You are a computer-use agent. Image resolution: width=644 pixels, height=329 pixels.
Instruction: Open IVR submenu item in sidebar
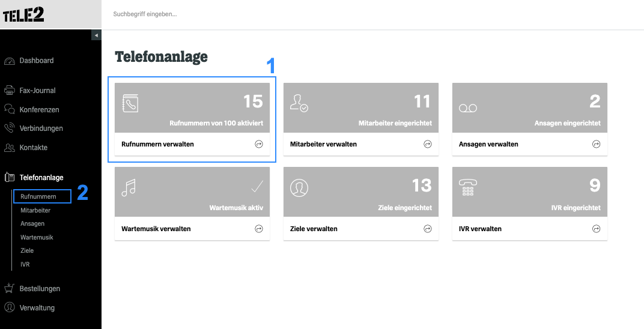[25, 264]
